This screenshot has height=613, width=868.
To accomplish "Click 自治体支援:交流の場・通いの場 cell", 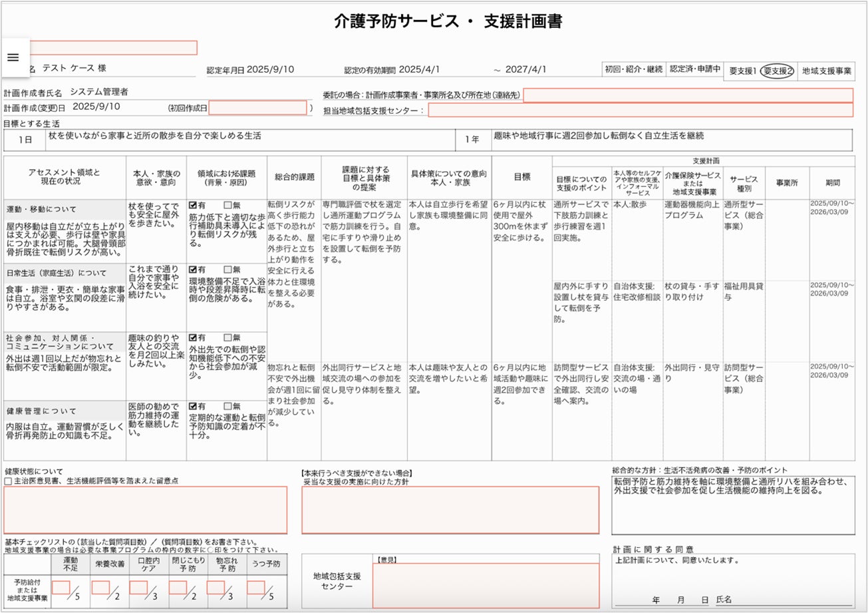I will coord(637,378).
